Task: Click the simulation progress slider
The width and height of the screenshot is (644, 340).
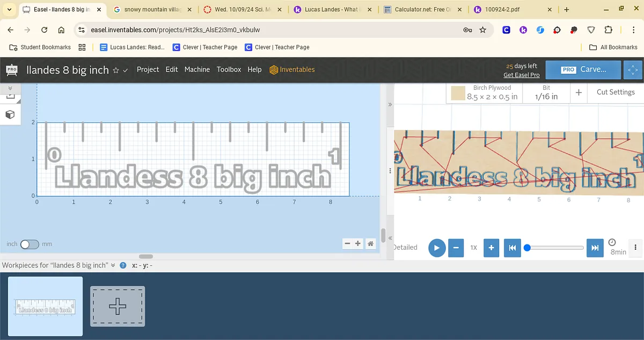Action: point(555,248)
